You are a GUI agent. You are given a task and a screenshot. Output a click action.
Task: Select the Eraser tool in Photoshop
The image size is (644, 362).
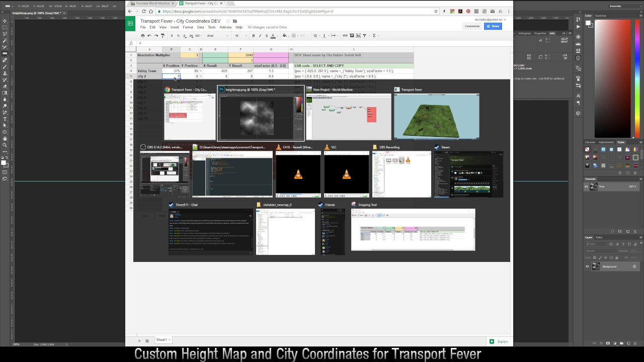pos(5,86)
